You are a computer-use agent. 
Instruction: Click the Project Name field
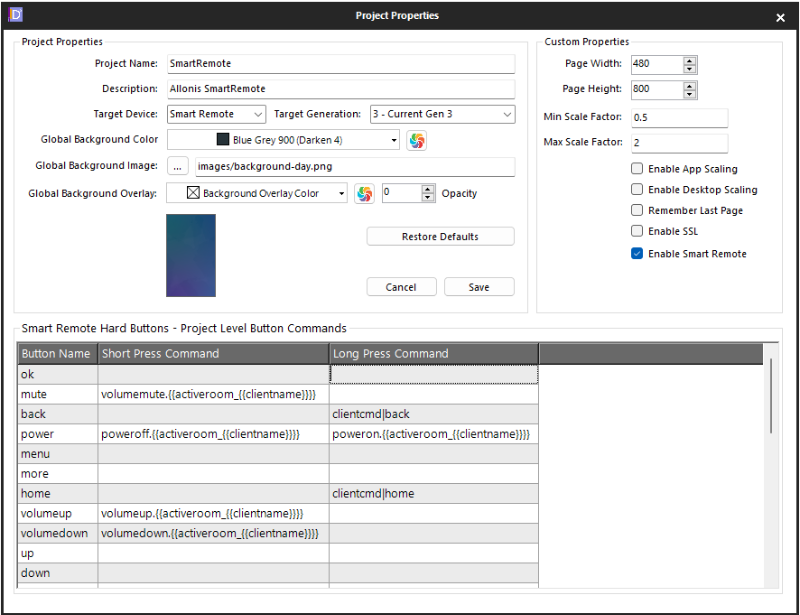tap(341, 64)
